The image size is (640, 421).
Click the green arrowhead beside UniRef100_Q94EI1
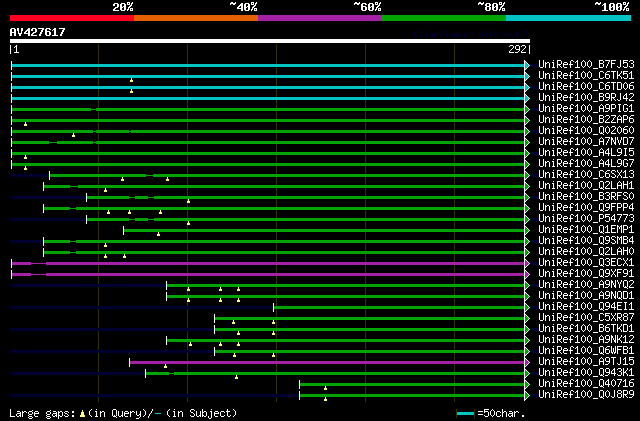pos(527,307)
